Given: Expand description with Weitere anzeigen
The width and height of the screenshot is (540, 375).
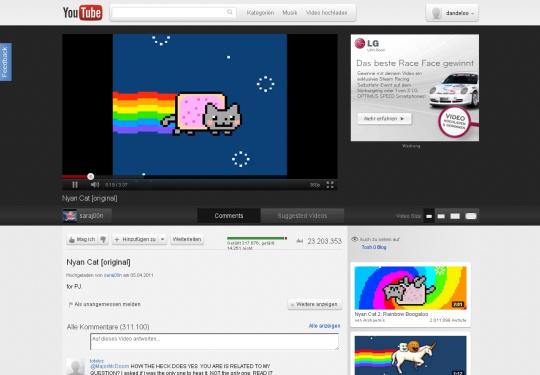Looking at the screenshot, I should tap(315, 304).
